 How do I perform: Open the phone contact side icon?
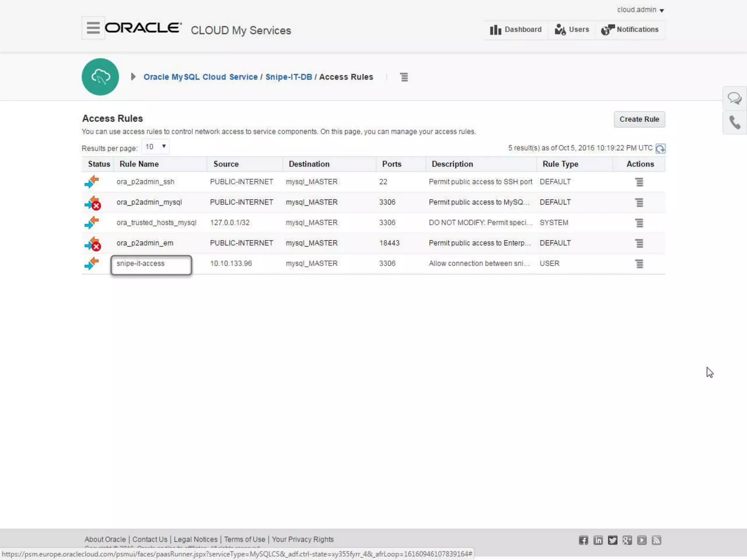pos(735,122)
